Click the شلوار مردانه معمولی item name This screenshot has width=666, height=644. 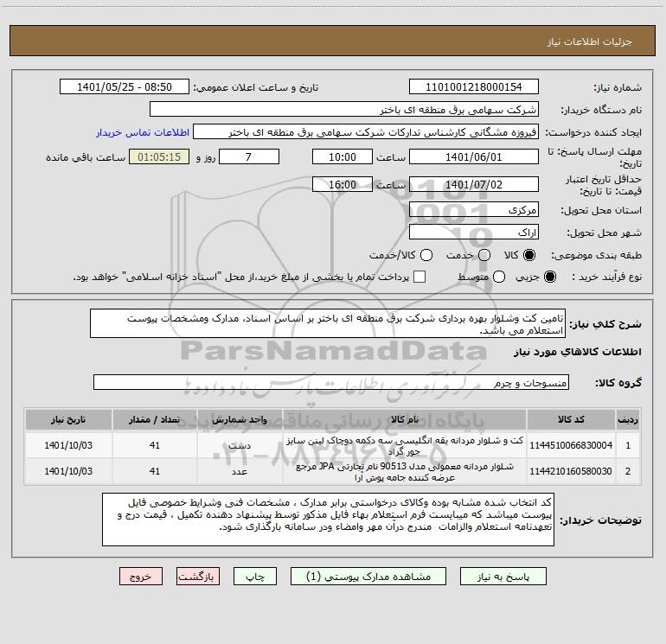coord(405,472)
